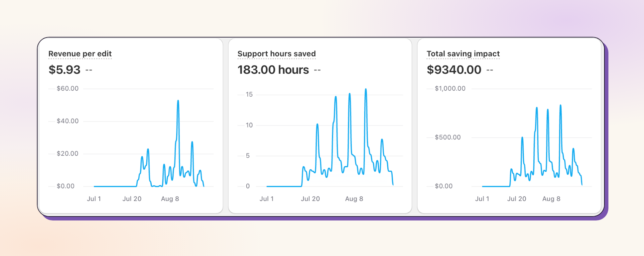
Task: Click 'Jul 20' date label under Total saving chart
Action: (517, 199)
